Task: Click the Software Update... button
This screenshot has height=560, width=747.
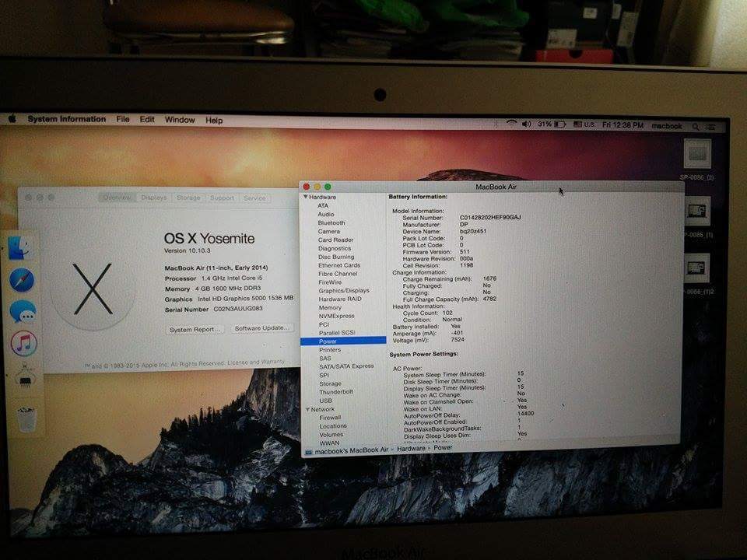Action: (x=261, y=328)
